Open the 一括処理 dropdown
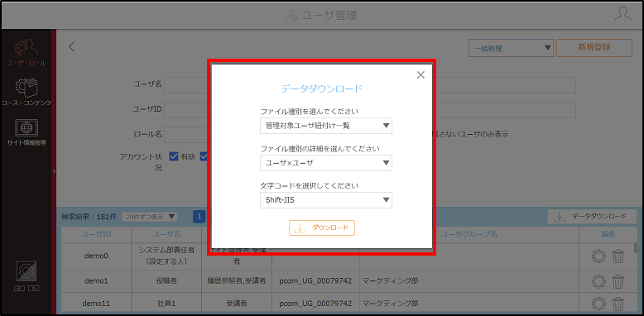 [x=511, y=48]
